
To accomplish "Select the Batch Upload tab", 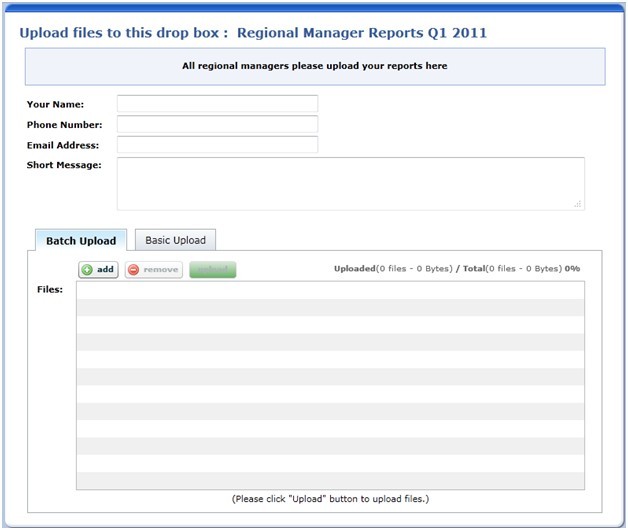I will coord(81,240).
